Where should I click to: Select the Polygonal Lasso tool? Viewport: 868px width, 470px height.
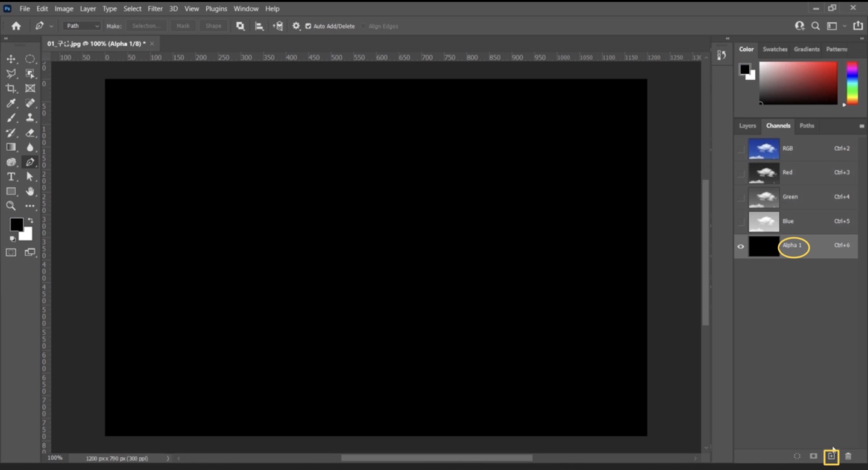click(x=11, y=74)
